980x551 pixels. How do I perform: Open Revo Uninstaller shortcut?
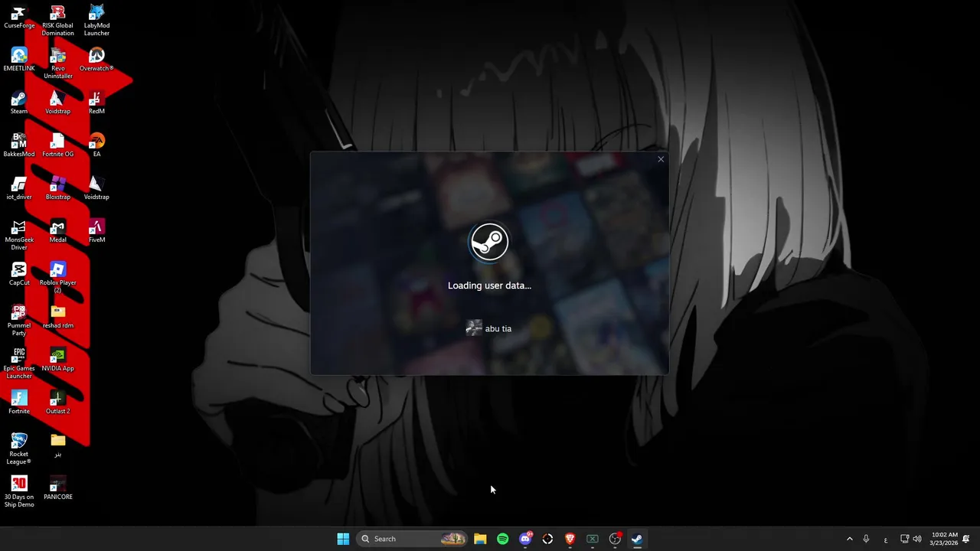[x=57, y=64]
